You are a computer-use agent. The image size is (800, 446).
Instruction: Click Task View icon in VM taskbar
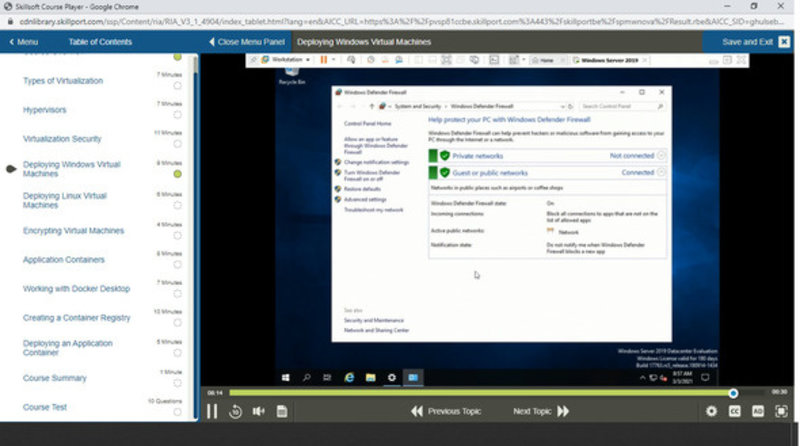coord(328,378)
